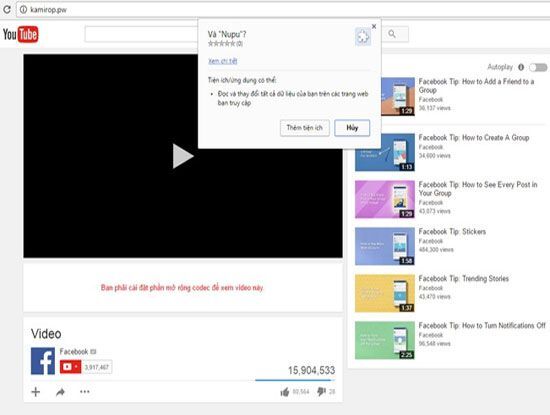This screenshot has height=415, width=550.
Task: Click the red codec extension warning text
Action: coord(182,288)
